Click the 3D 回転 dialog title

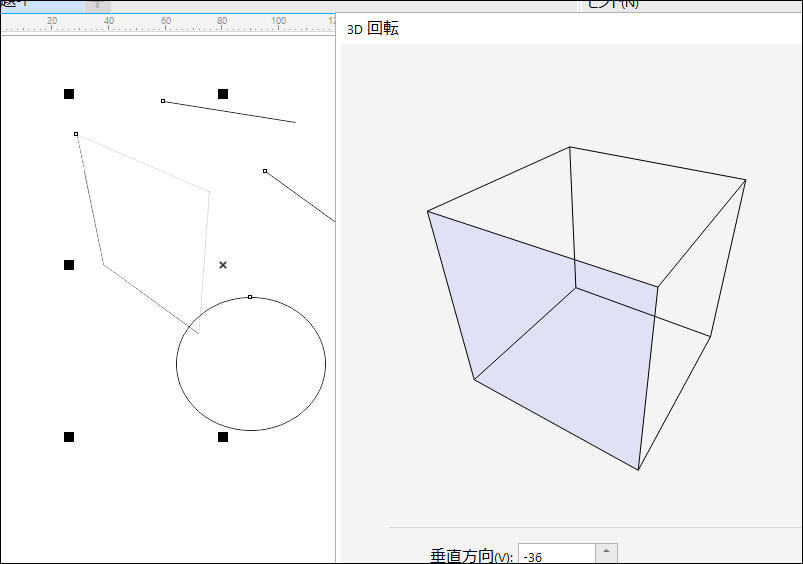point(373,29)
